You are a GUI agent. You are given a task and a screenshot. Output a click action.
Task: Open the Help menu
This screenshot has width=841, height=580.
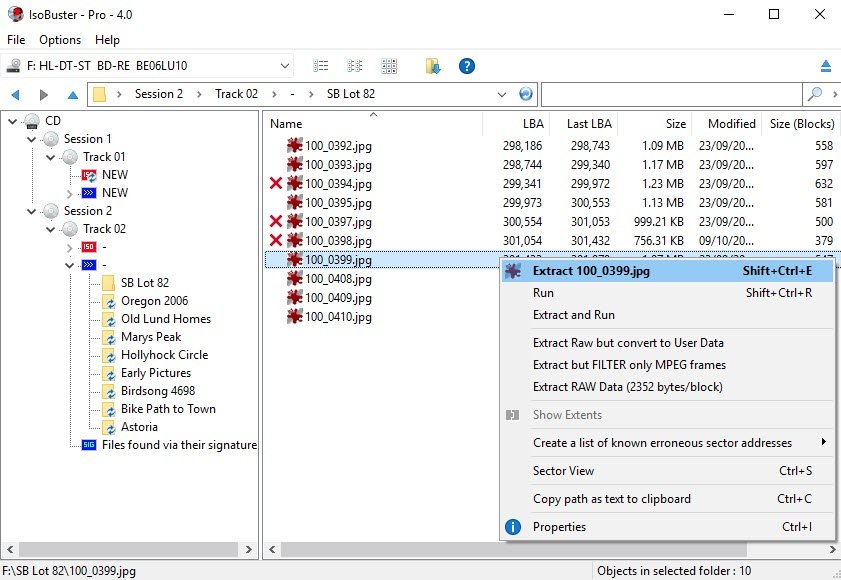(107, 40)
